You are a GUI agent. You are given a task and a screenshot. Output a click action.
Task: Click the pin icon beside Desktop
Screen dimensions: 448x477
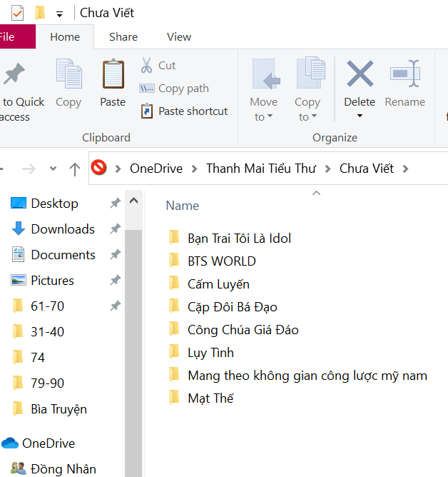pyautogui.click(x=116, y=203)
